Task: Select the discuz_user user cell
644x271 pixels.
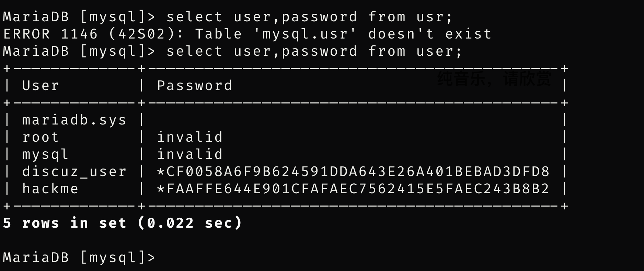Action: tap(74, 172)
